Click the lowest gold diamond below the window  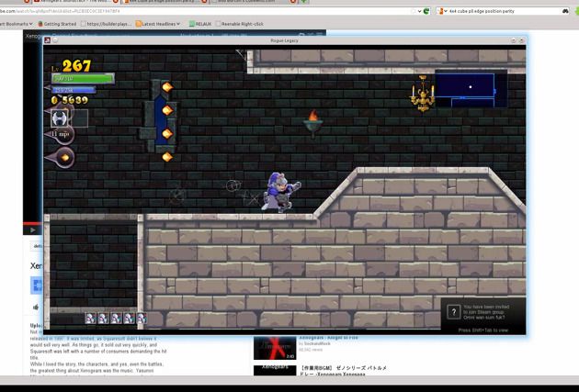coord(167,157)
